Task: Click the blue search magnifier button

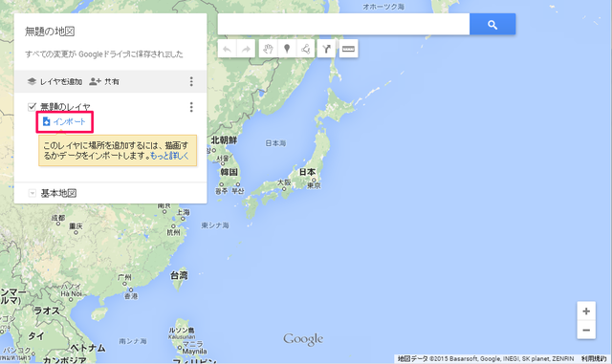Action: coord(492,24)
